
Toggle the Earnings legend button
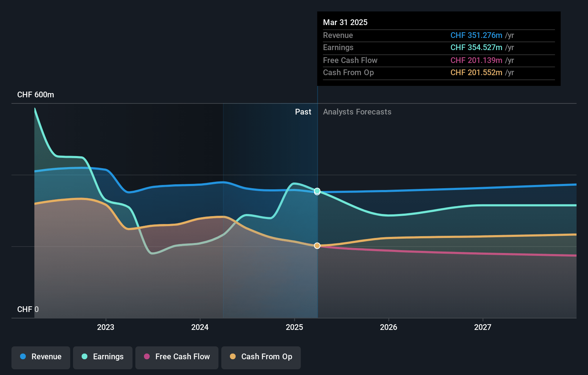[103, 357]
